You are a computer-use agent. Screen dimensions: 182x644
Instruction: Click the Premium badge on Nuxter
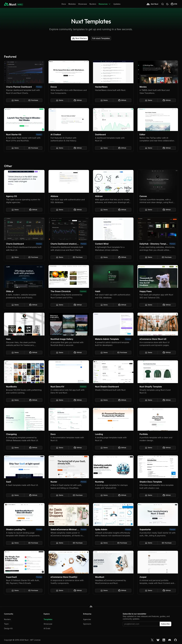(83, 482)
